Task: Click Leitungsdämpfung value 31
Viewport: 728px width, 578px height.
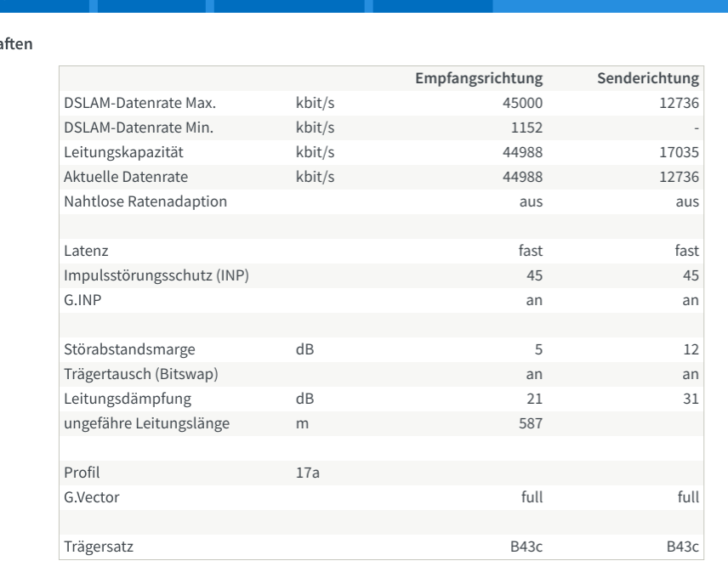Action: coord(691,399)
